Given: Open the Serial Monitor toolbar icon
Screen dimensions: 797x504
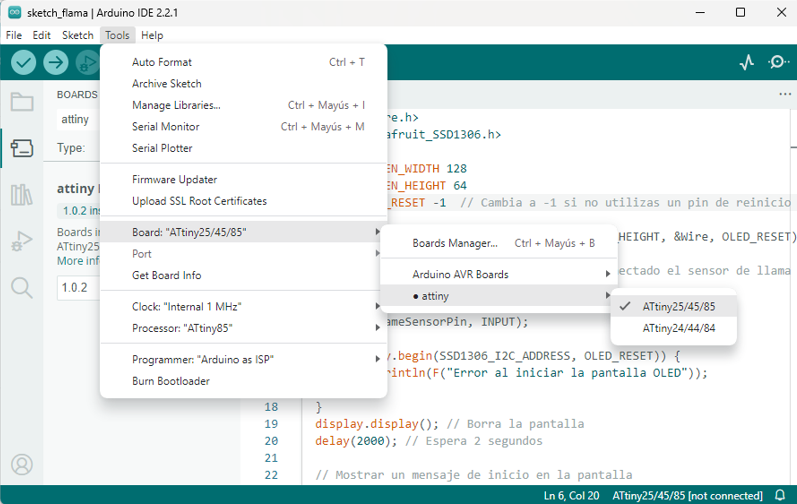Looking at the screenshot, I should 779,62.
